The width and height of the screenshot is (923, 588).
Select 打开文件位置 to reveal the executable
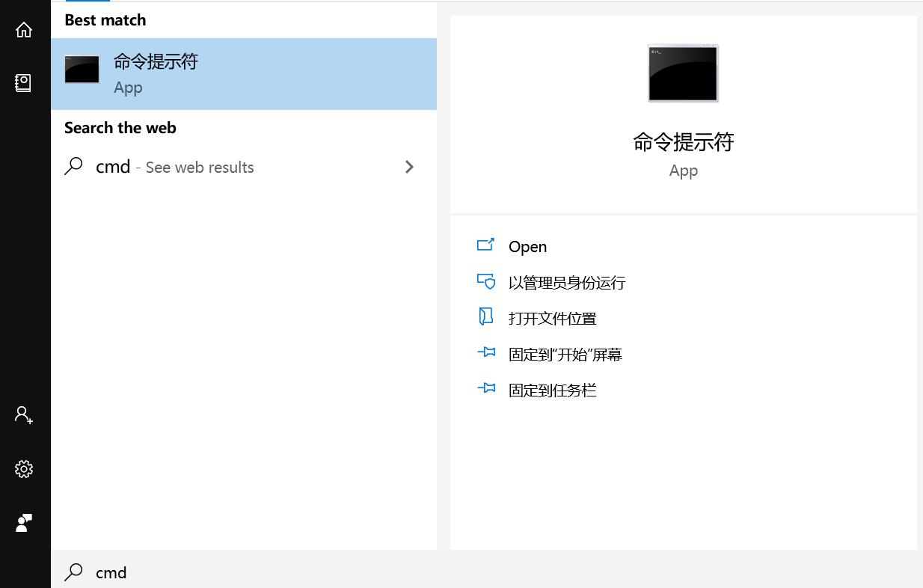coord(553,317)
